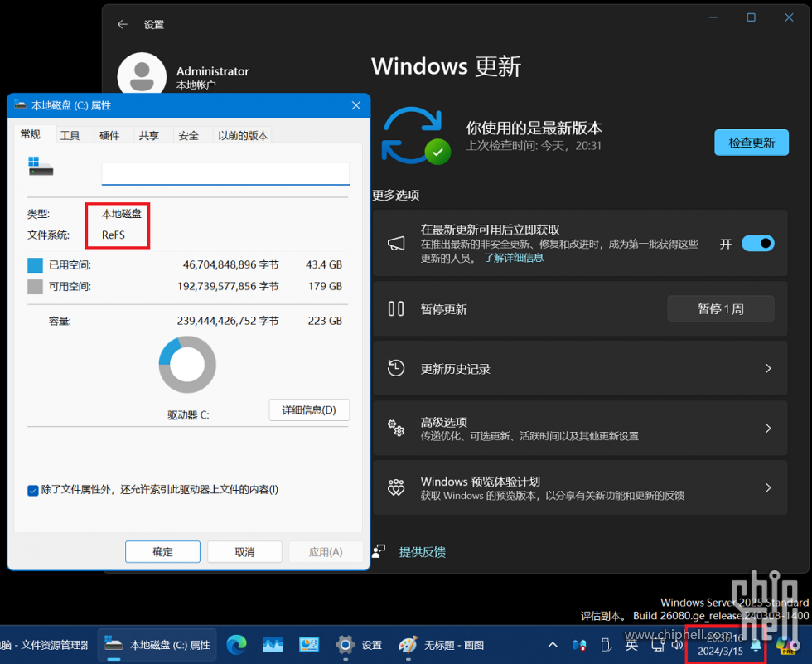Confirm with the 确定 button

[x=162, y=551]
